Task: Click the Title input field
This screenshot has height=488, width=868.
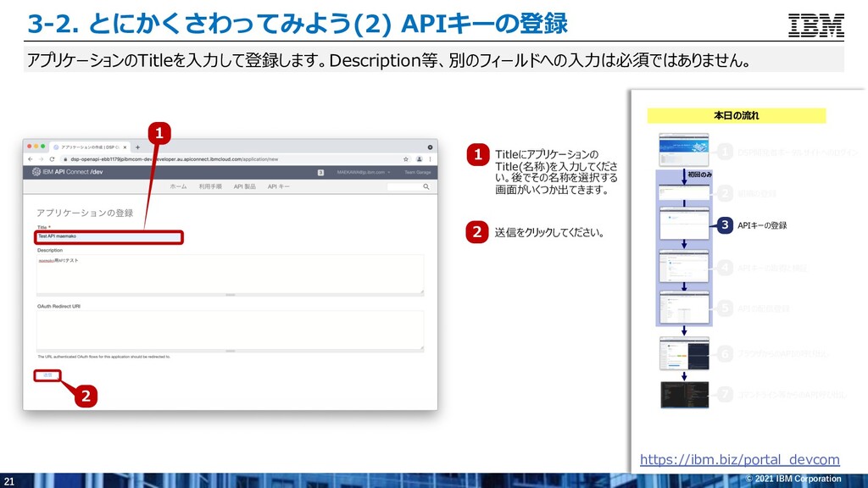Action: 108,237
